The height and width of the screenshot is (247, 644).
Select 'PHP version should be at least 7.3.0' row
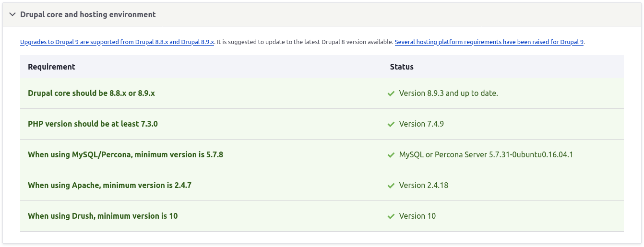pyautogui.click(x=93, y=124)
